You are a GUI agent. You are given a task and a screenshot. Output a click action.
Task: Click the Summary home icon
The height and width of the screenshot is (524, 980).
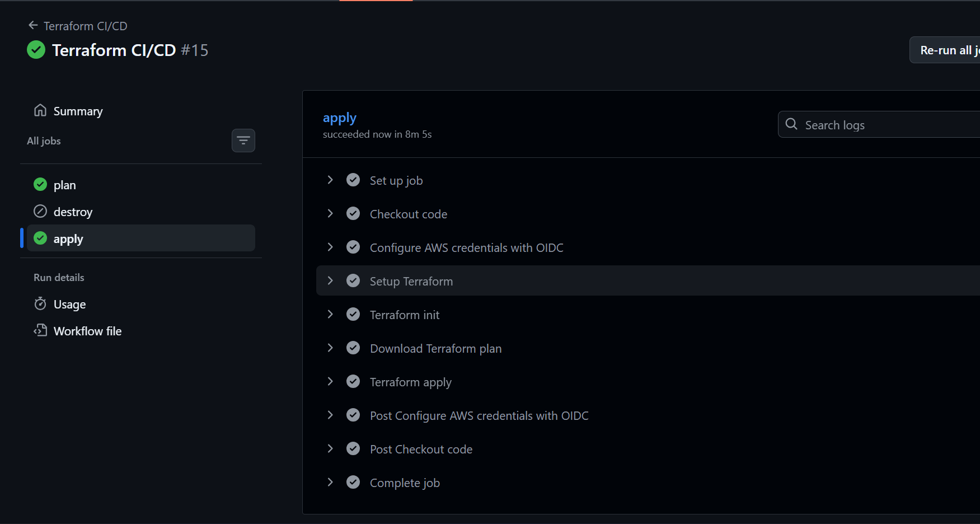pos(40,110)
